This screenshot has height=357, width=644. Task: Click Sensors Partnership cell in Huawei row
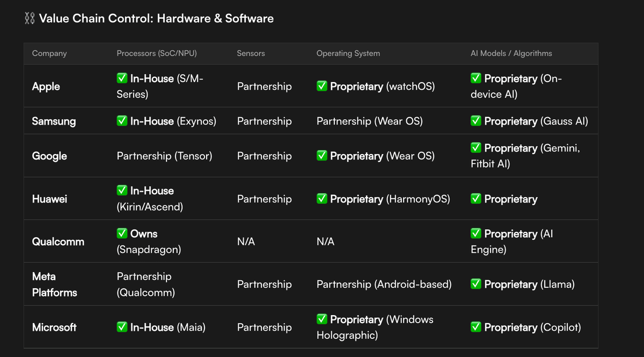(x=265, y=199)
